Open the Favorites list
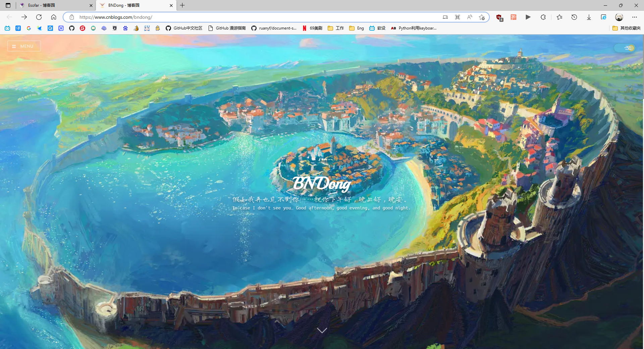The width and height of the screenshot is (644, 349). (x=559, y=17)
